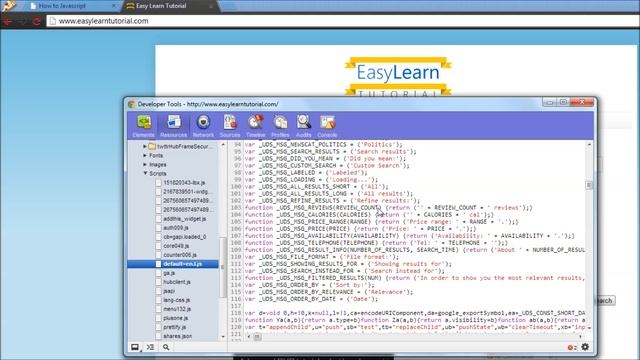Select plusone.js script
This screenshot has height=360, width=640.
coord(176,318)
